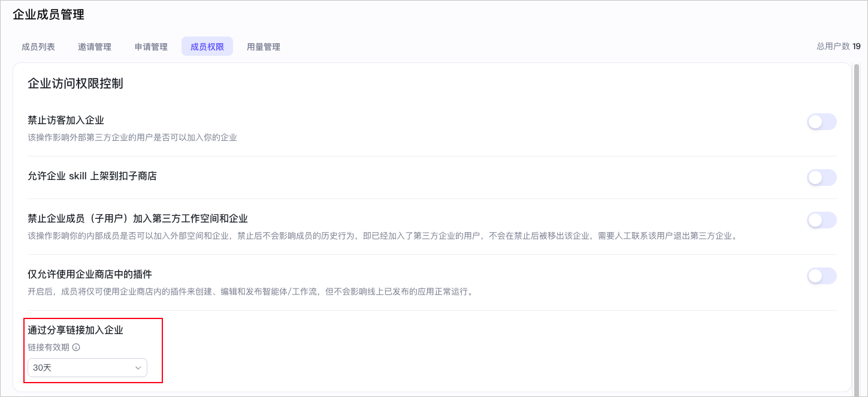The height and width of the screenshot is (397, 868).
Task: Click the 允许企业 skill 上架到扣子商店 title
Action: pos(92,176)
